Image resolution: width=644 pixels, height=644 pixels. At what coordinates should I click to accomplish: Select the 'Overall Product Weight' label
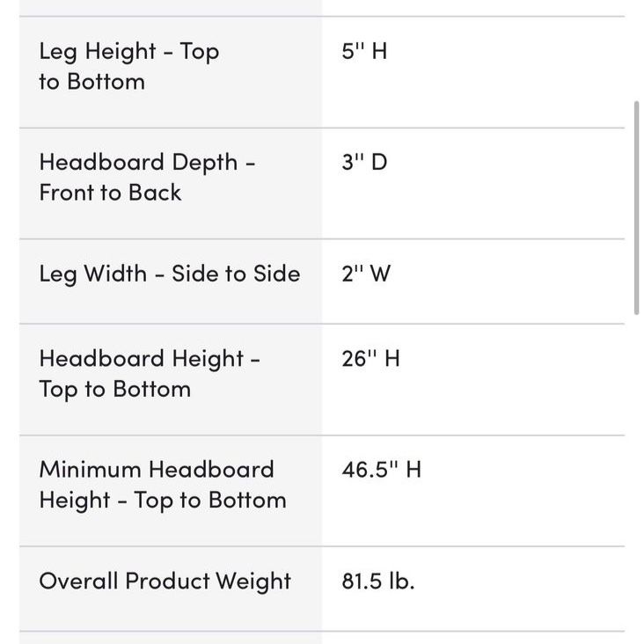[x=165, y=582]
